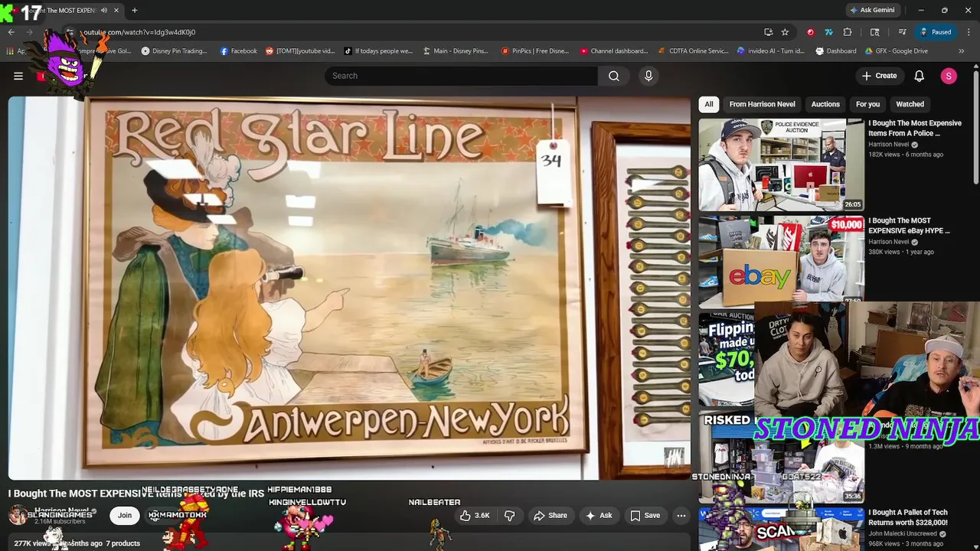This screenshot has width=980, height=551.
Task: Open the media controls toolbar icon
Action: click(902, 32)
